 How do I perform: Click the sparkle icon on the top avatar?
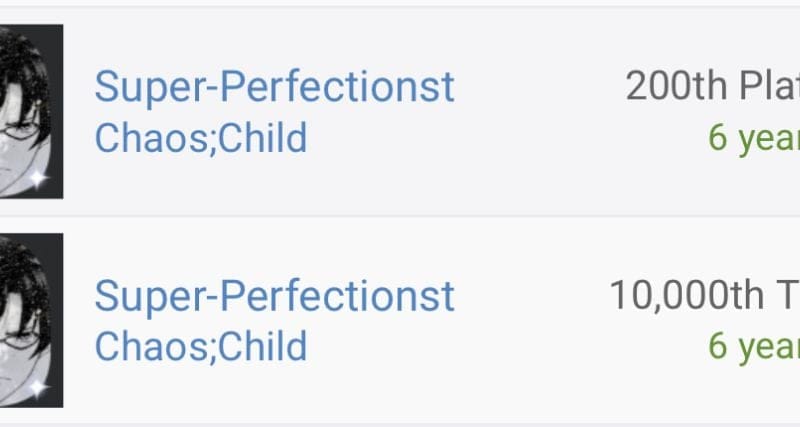pyautogui.click(x=38, y=179)
